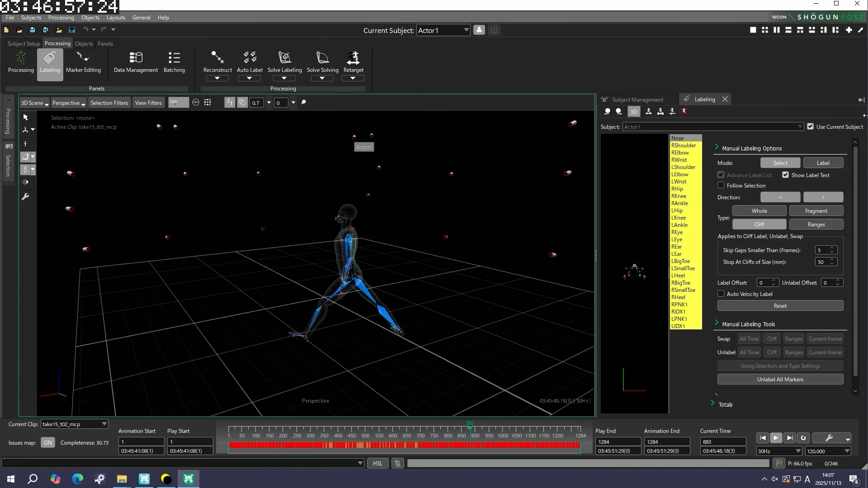The height and width of the screenshot is (488, 868).
Task: Click the wrench tool in viewport sidebar
Action: [26, 197]
